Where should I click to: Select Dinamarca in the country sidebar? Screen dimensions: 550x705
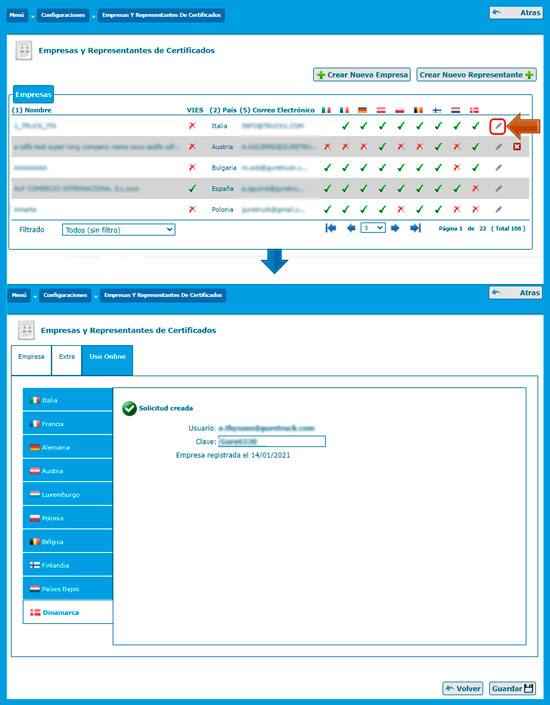[67, 612]
